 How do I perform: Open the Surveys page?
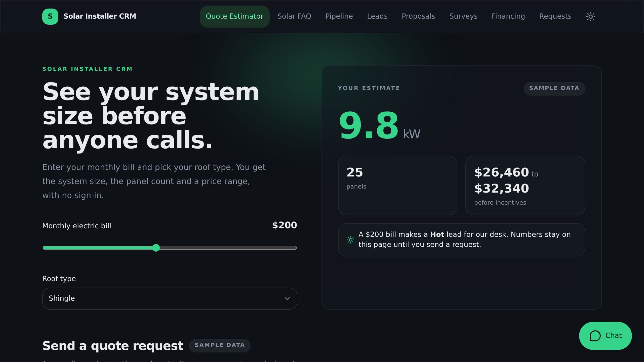point(463,17)
